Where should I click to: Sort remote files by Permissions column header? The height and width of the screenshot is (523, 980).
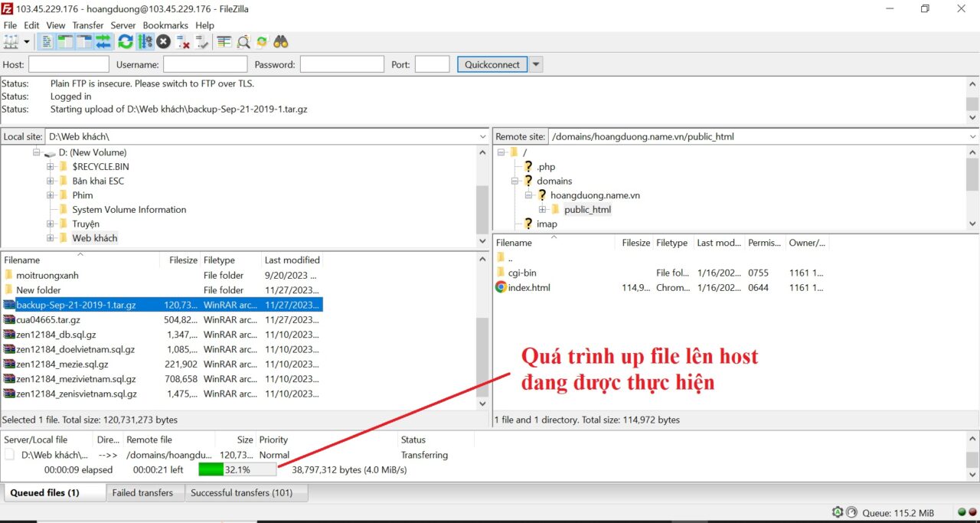coord(765,243)
